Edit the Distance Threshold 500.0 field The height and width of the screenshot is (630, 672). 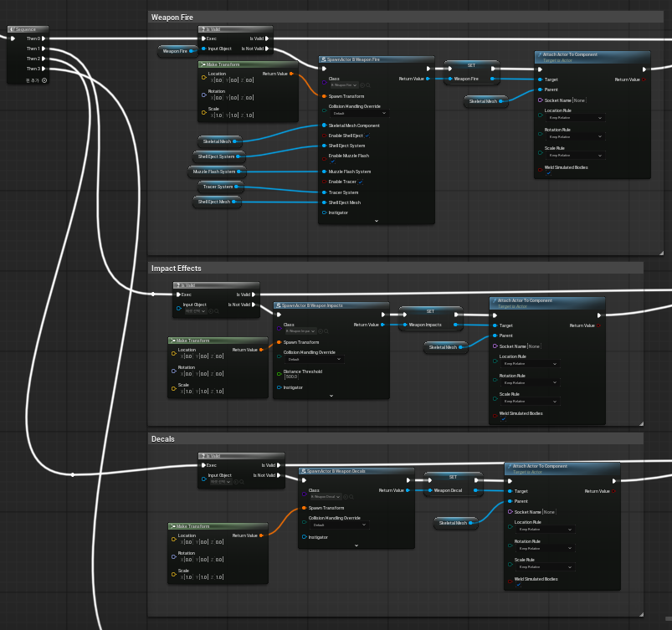tap(290, 377)
